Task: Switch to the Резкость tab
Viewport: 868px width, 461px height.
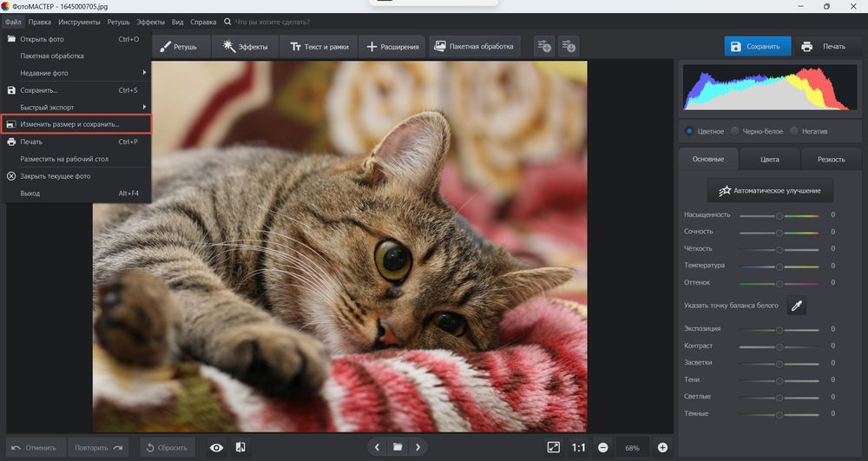Action: pyautogui.click(x=831, y=159)
